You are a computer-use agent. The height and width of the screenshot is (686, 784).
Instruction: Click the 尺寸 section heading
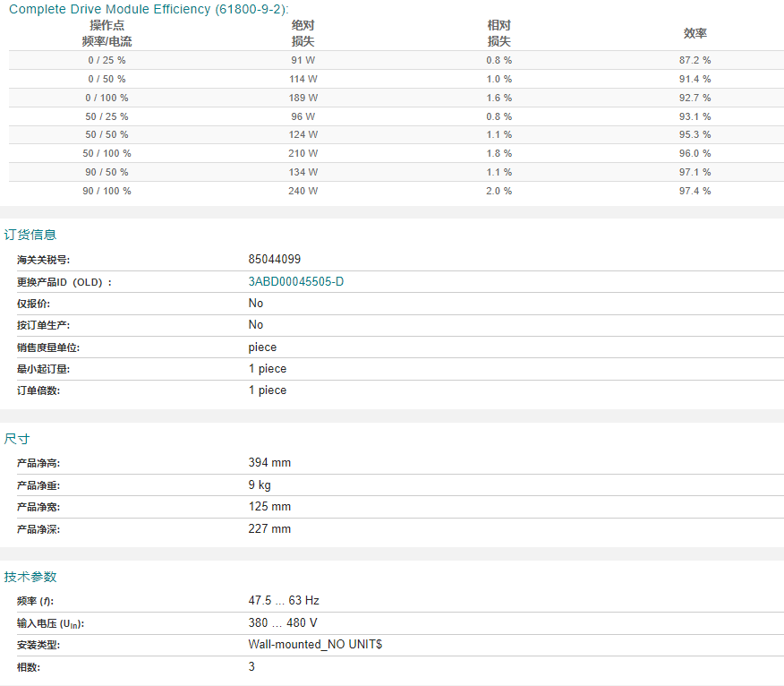(x=17, y=439)
